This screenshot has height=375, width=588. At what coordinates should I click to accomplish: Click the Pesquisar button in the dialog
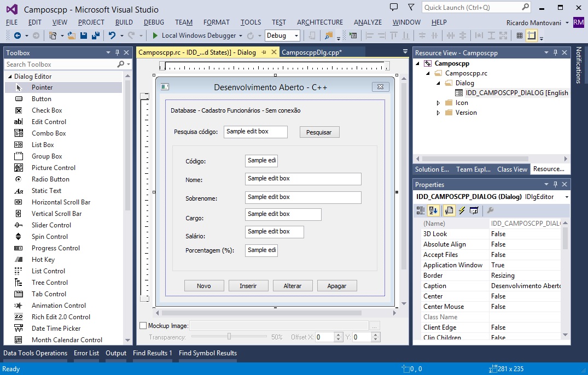pos(319,132)
